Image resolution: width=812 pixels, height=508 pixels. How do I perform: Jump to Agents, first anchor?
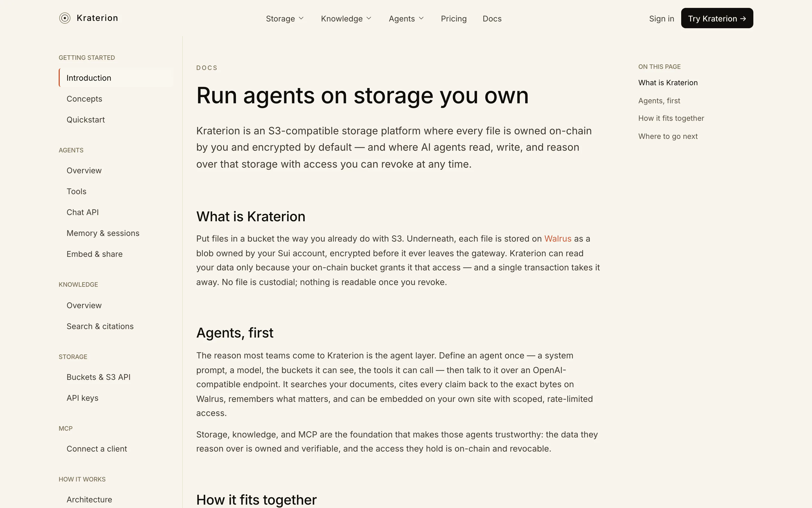(x=659, y=101)
